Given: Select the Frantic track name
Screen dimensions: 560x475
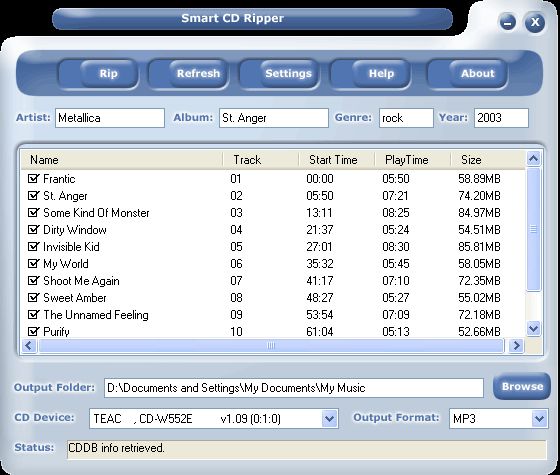Looking at the screenshot, I should (59, 179).
